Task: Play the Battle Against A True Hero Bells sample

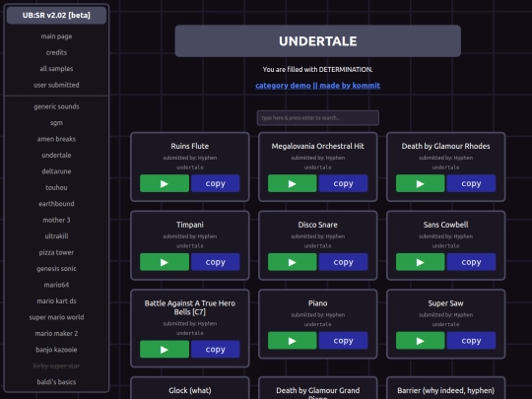Action: (165, 350)
